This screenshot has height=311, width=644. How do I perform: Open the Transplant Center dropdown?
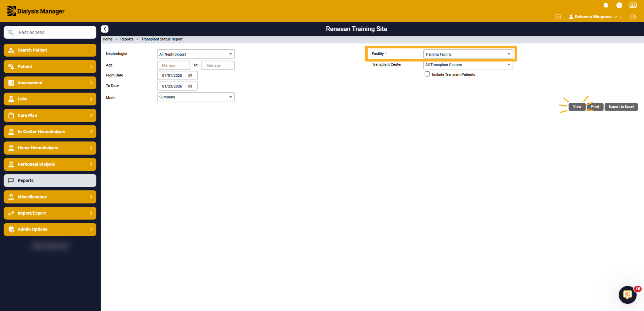click(x=468, y=65)
